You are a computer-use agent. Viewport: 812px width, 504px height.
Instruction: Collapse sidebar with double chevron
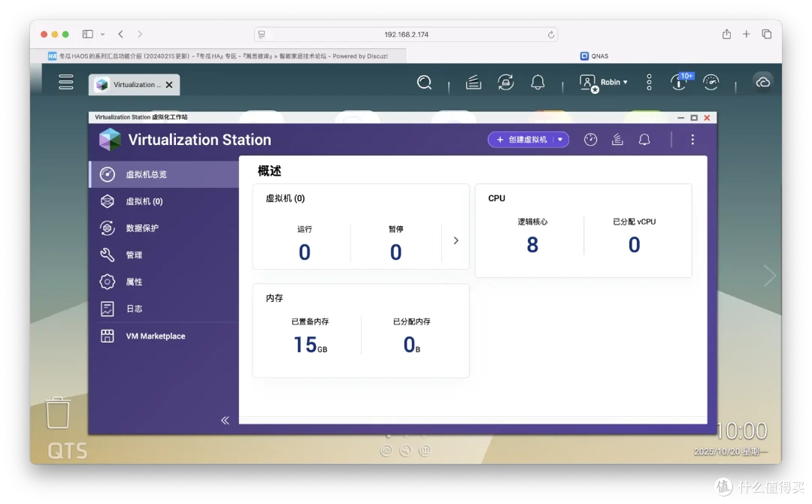pyautogui.click(x=225, y=420)
